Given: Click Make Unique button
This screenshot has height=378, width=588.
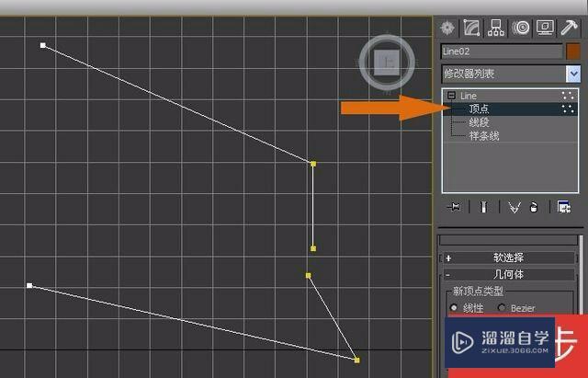Looking at the screenshot, I should [x=514, y=207].
